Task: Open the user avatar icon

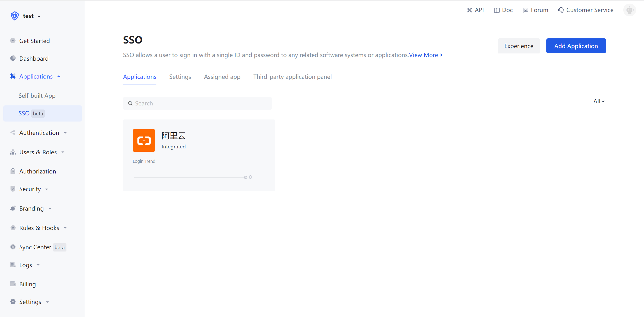Action: tap(629, 10)
